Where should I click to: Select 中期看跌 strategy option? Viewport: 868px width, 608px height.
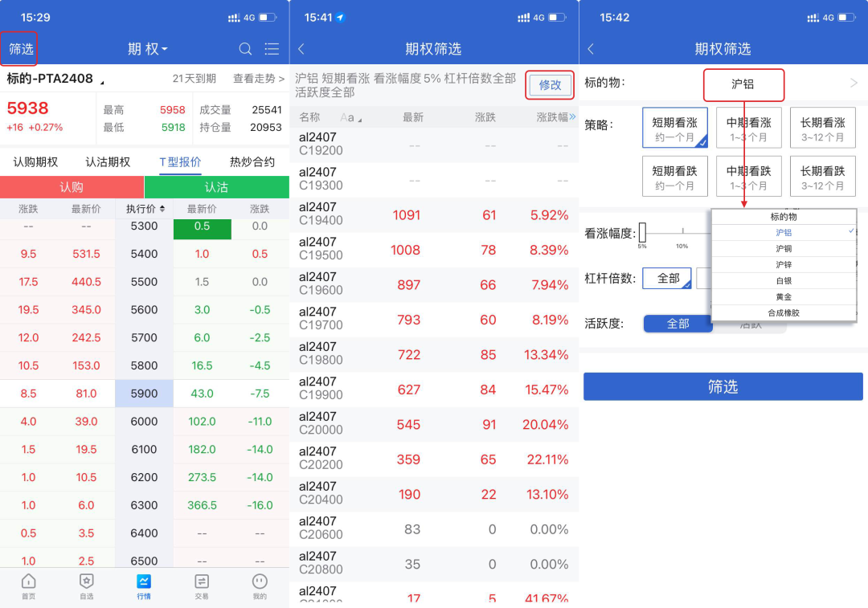coord(748,176)
